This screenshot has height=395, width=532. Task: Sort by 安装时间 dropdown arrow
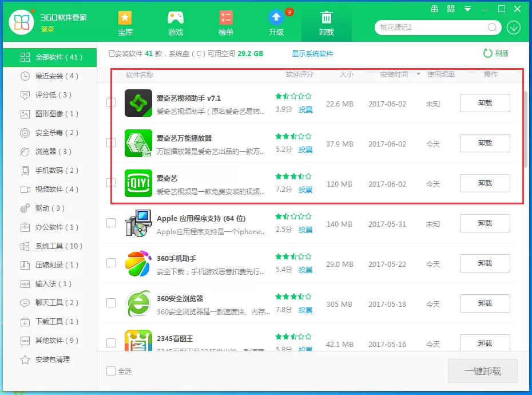click(x=418, y=74)
